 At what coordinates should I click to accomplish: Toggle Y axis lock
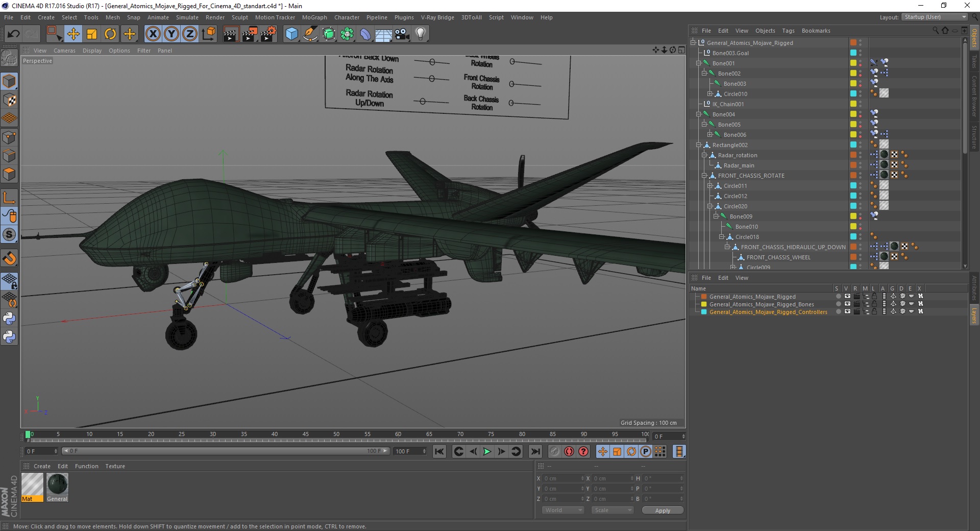click(x=171, y=34)
